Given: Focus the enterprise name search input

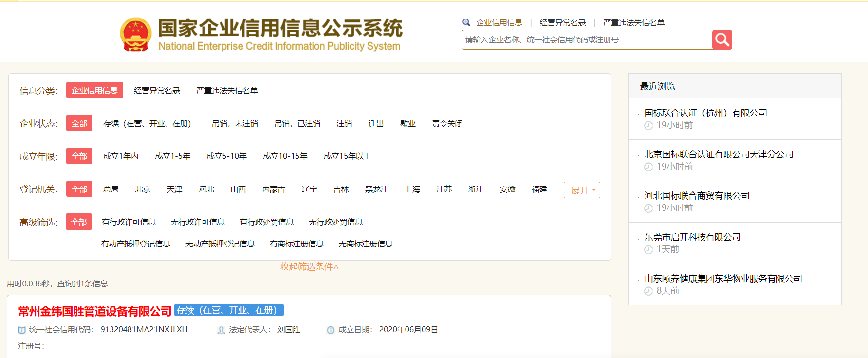Looking at the screenshot, I should [587, 39].
